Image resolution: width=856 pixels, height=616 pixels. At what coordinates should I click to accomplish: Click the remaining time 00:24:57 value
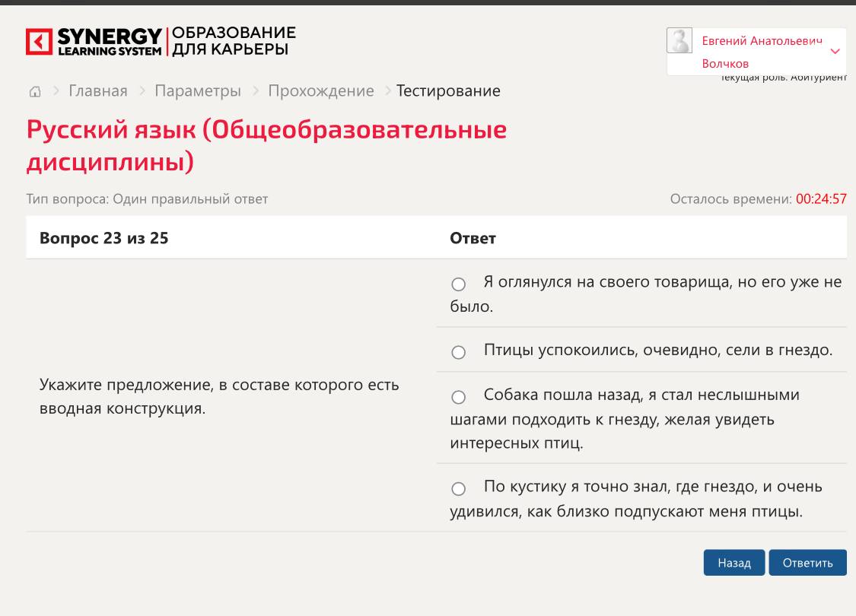coord(821,199)
